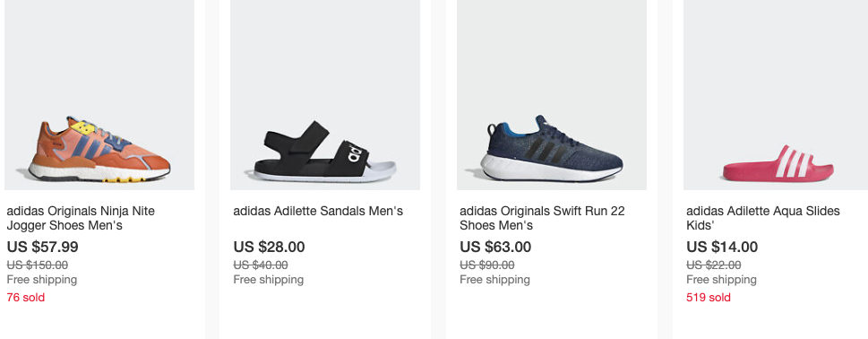This screenshot has height=339, width=868.
Task: Open the black Adilette Sandals product image
Action: (325, 95)
